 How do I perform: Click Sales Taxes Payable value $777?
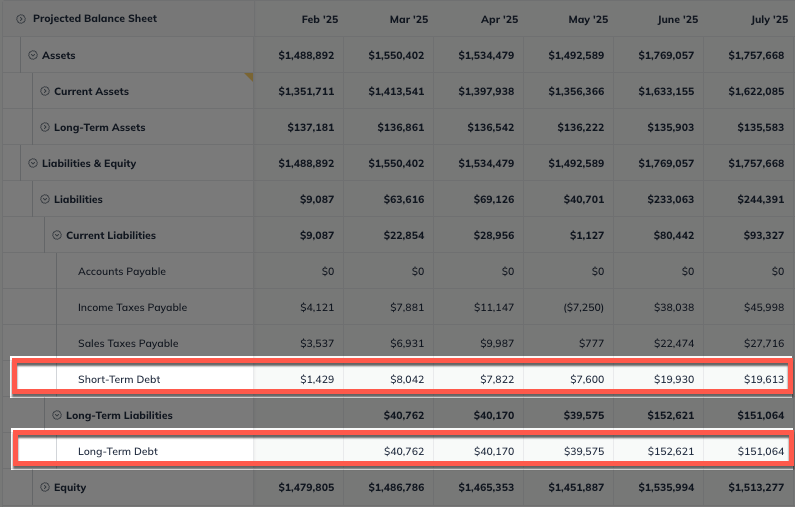tap(591, 343)
